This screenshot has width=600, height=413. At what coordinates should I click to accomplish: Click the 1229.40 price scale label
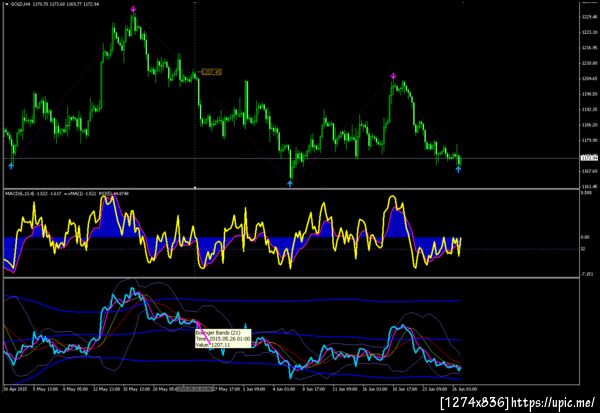589,17
